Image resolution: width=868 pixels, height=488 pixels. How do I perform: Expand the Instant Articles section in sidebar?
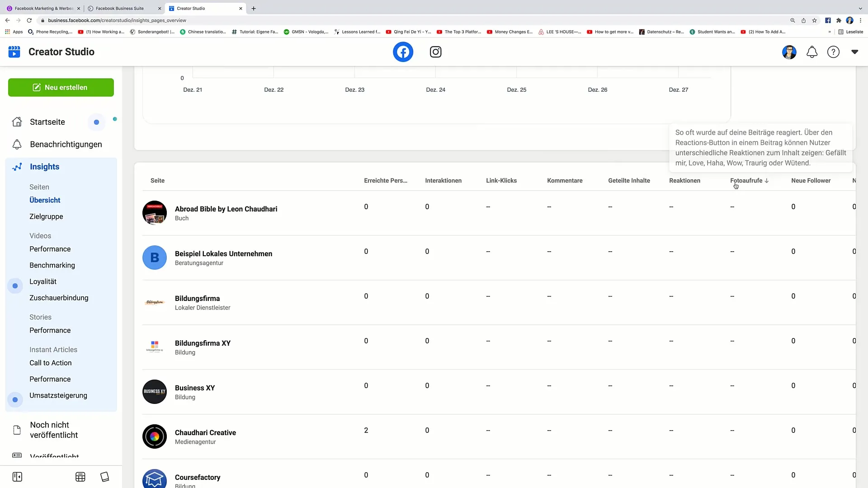point(53,349)
